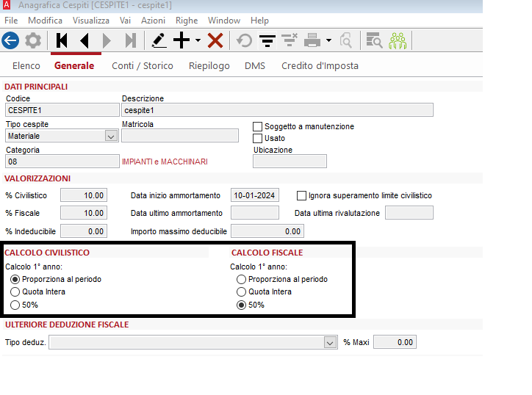Open the Visualizza menu
This screenshot has width=532, height=395.
pyautogui.click(x=91, y=21)
